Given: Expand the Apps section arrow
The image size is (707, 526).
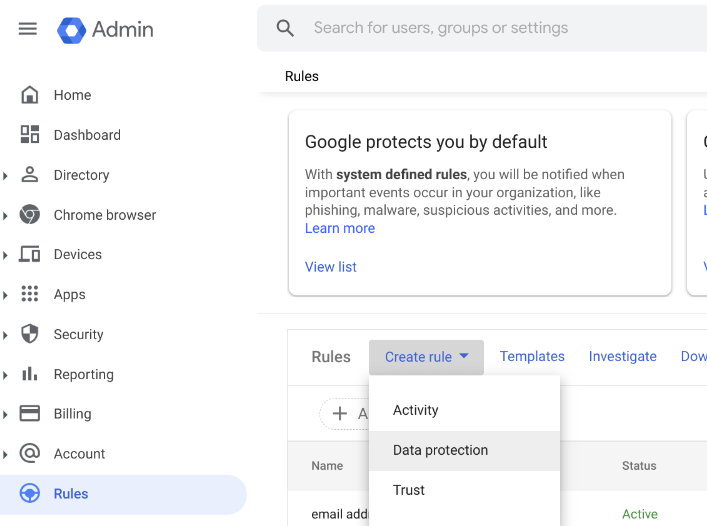Looking at the screenshot, I should 5,295.
